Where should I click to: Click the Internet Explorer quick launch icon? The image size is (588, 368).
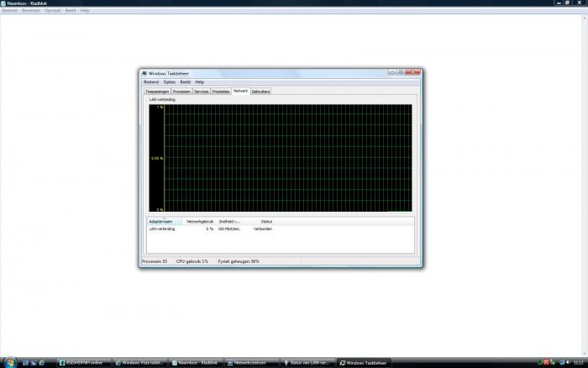coord(42,363)
